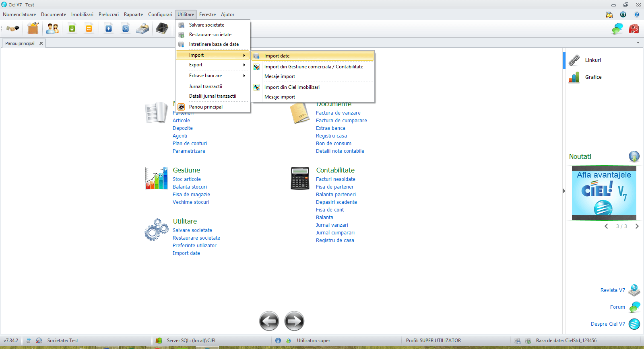Open the Configurari menu
Viewport: 644px width, 349px height.
[160, 14]
